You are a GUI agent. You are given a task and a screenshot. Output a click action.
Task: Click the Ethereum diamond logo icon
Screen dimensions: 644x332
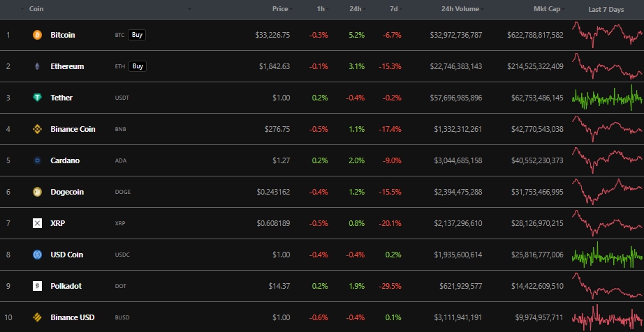[37, 66]
